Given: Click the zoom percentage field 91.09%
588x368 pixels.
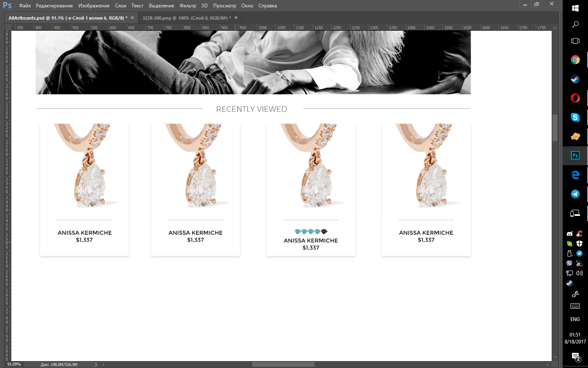Looking at the screenshot, I should tap(14, 364).
